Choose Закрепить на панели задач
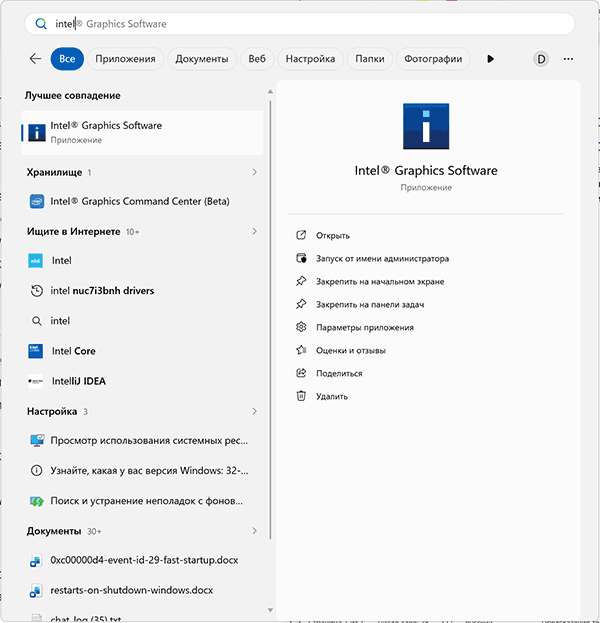Viewport: 600px width, 623px height. coord(370,305)
